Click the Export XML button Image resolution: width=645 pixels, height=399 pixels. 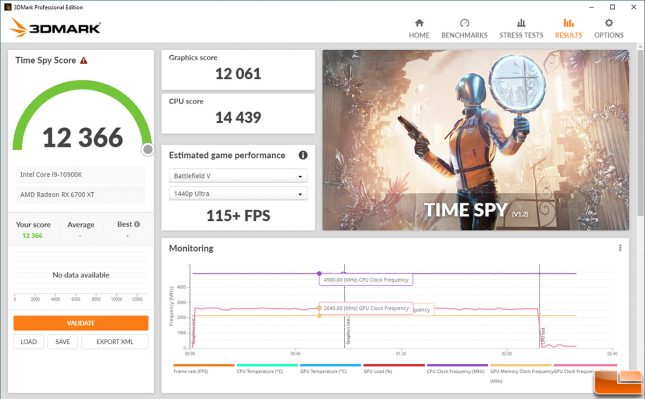[115, 342]
